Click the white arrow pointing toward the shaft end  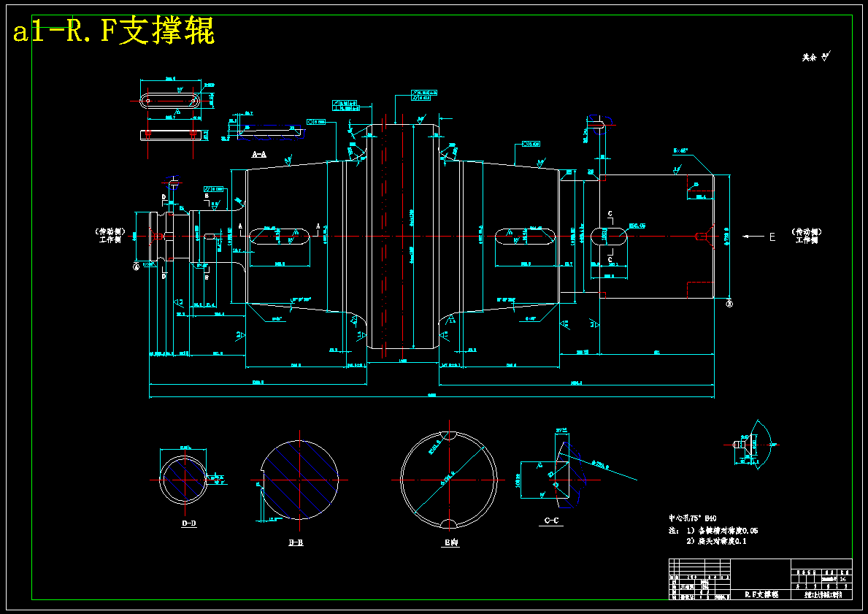pos(753,237)
